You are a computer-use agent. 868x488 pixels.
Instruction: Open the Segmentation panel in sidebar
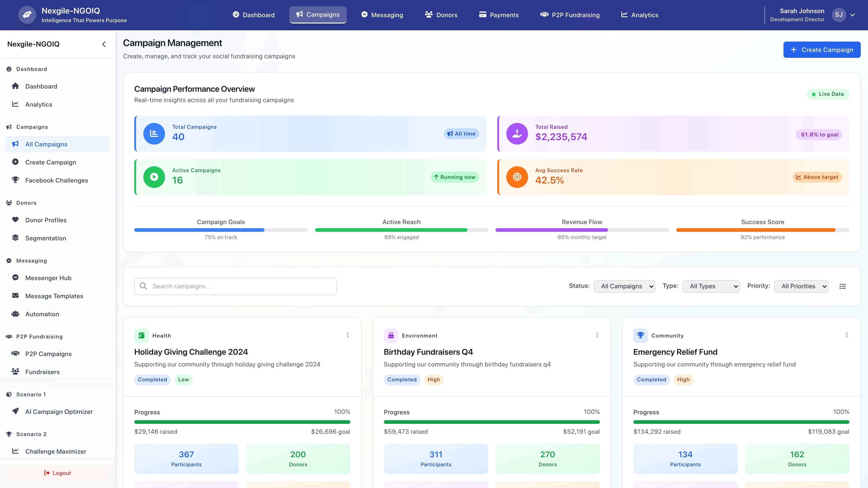pyautogui.click(x=45, y=238)
